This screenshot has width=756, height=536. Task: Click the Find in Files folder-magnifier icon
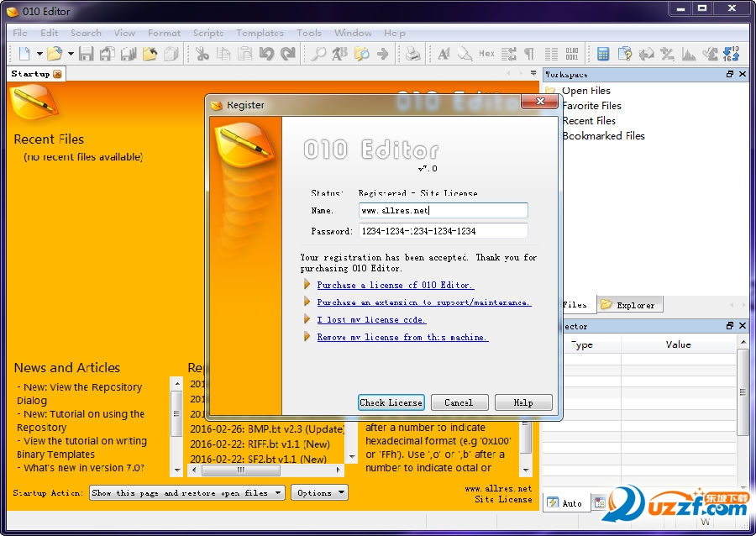click(x=361, y=54)
